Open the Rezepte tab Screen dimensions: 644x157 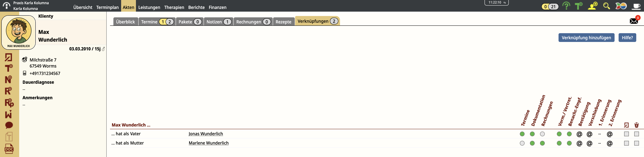(283, 22)
